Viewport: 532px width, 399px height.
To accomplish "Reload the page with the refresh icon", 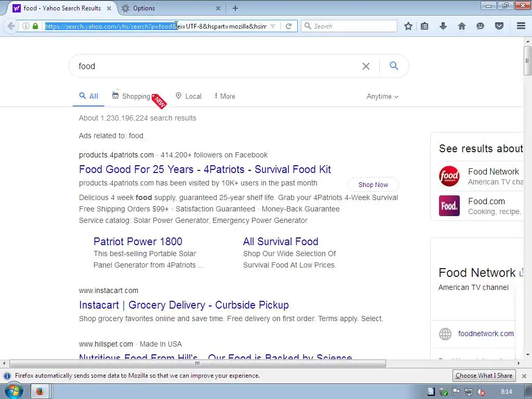I will (x=288, y=26).
